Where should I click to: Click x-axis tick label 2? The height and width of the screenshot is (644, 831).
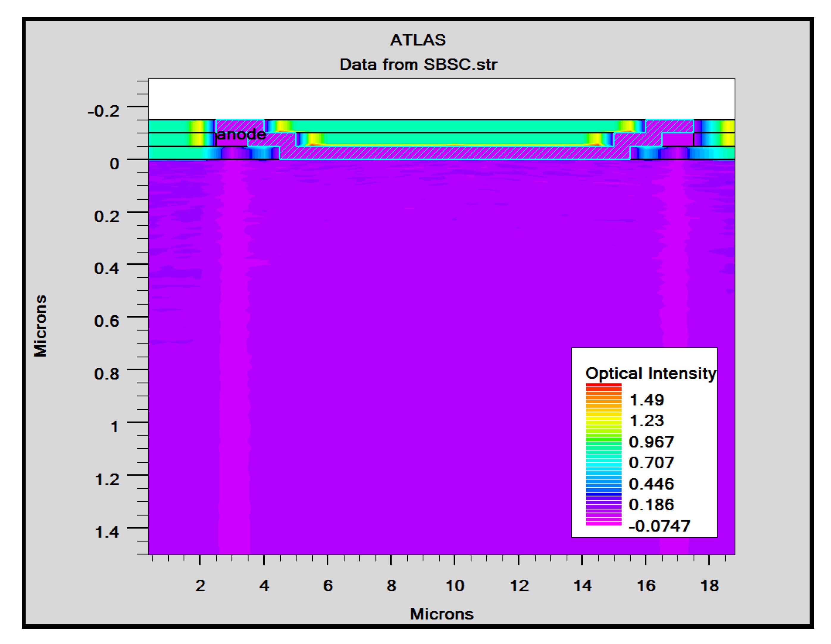pos(200,585)
